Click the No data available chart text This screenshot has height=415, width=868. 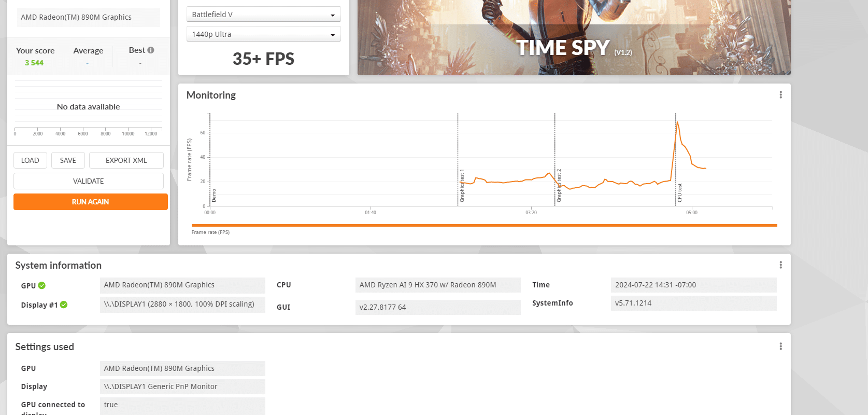click(x=89, y=106)
